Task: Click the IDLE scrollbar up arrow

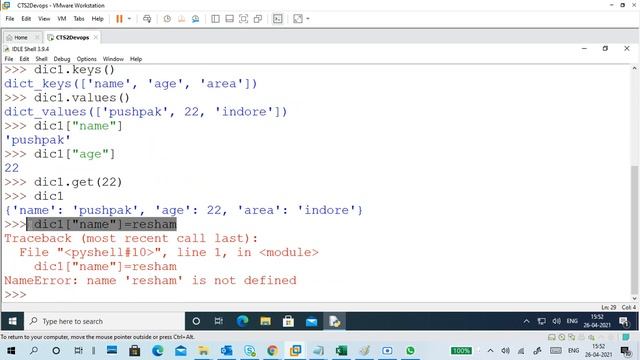Action: click(x=634, y=69)
